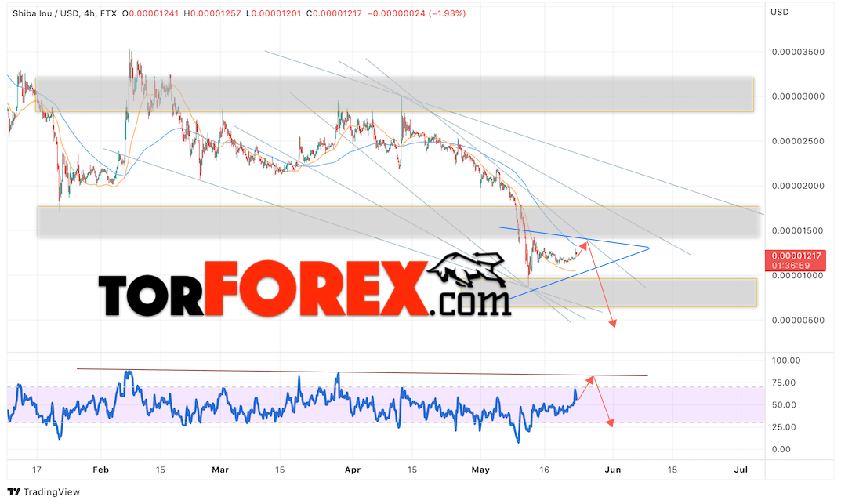Screen dimensions: 841x504
Task: Click the high value H0.00001257
Action: [x=212, y=13]
